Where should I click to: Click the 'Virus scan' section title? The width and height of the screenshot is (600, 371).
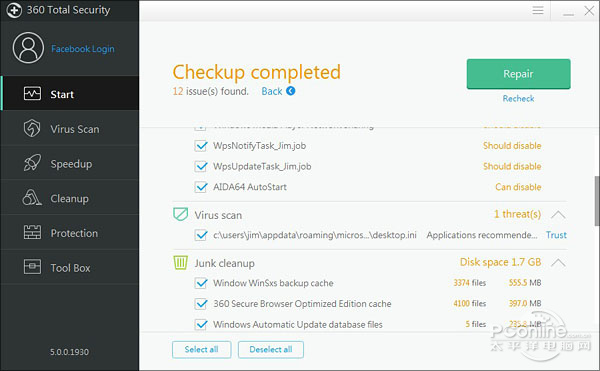pyautogui.click(x=218, y=215)
